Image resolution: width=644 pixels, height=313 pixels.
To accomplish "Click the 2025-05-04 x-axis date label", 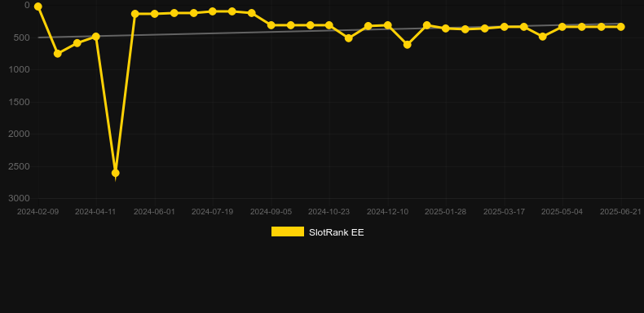I will 562,212.
